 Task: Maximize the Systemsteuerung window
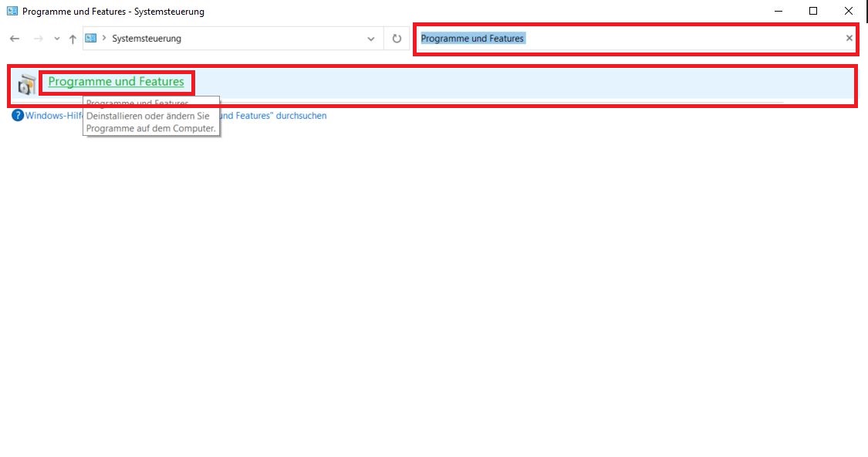pos(813,12)
